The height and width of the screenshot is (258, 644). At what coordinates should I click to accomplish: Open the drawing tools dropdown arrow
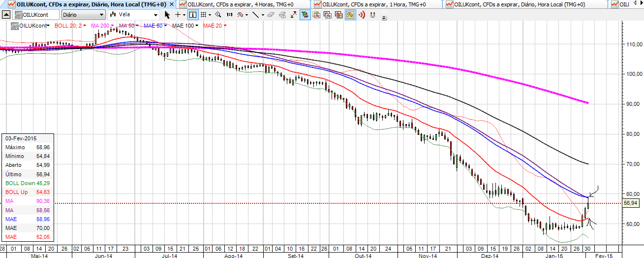(263, 15)
